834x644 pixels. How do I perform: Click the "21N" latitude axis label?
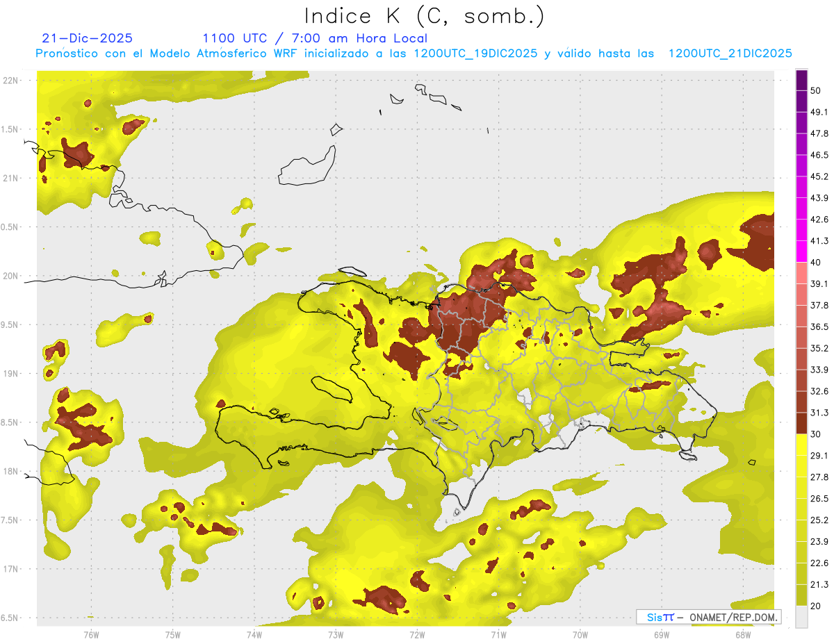point(10,178)
